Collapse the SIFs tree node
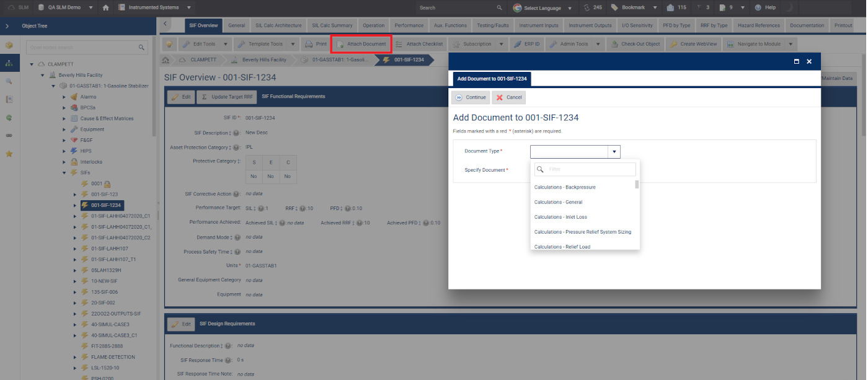868x380 pixels. 64,173
